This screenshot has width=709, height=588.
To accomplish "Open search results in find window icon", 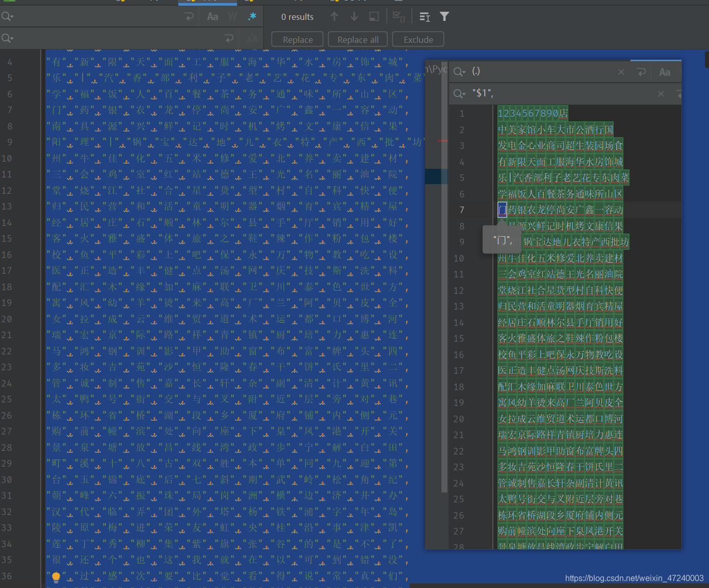I will coord(425,17).
